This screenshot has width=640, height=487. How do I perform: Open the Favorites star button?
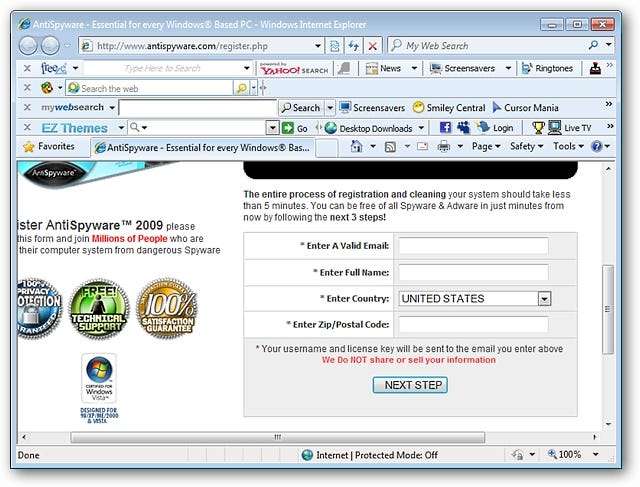(x=49, y=147)
